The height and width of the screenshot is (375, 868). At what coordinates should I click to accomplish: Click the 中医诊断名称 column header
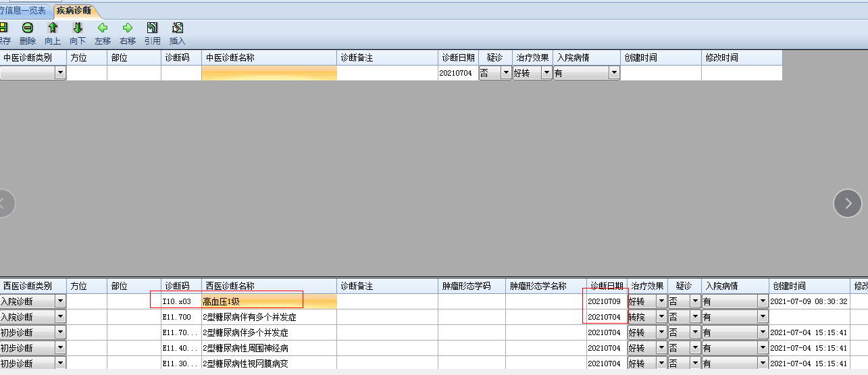(269, 57)
